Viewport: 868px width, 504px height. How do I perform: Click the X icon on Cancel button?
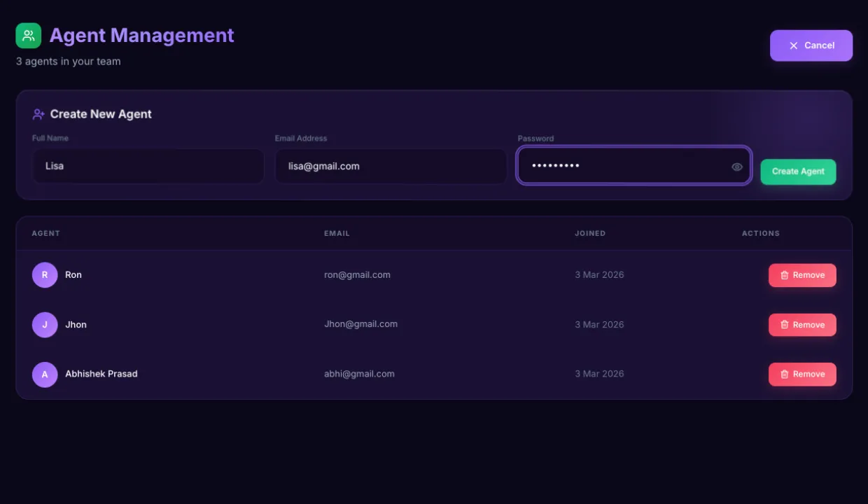pyautogui.click(x=793, y=45)
